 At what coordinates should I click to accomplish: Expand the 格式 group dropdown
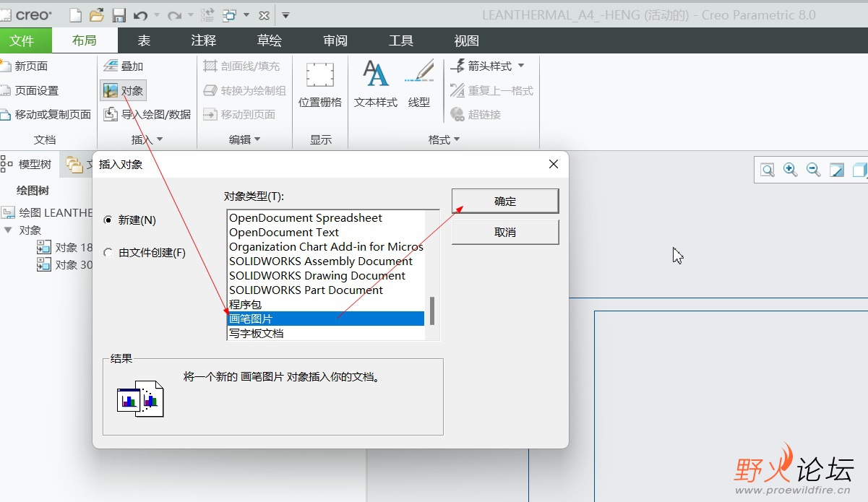(457, 139)
